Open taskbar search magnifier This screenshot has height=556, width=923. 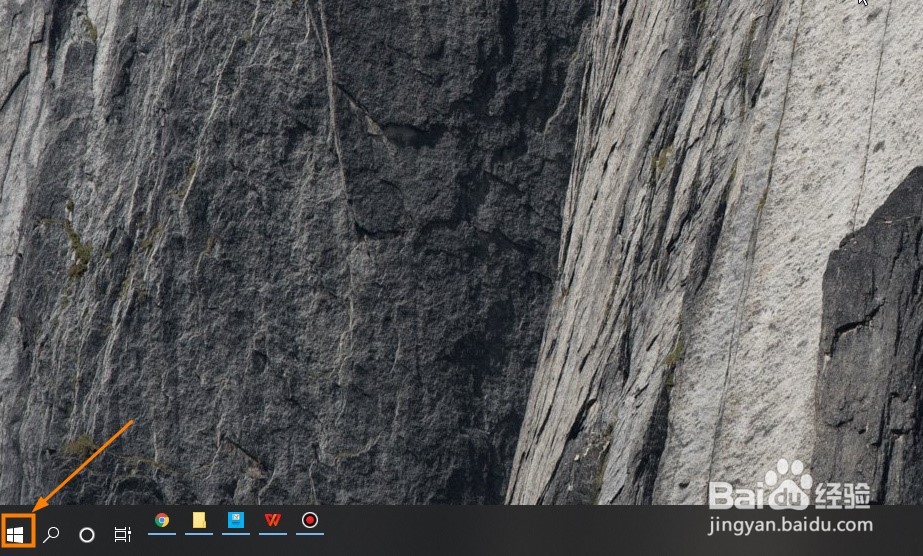click(51, 534)
